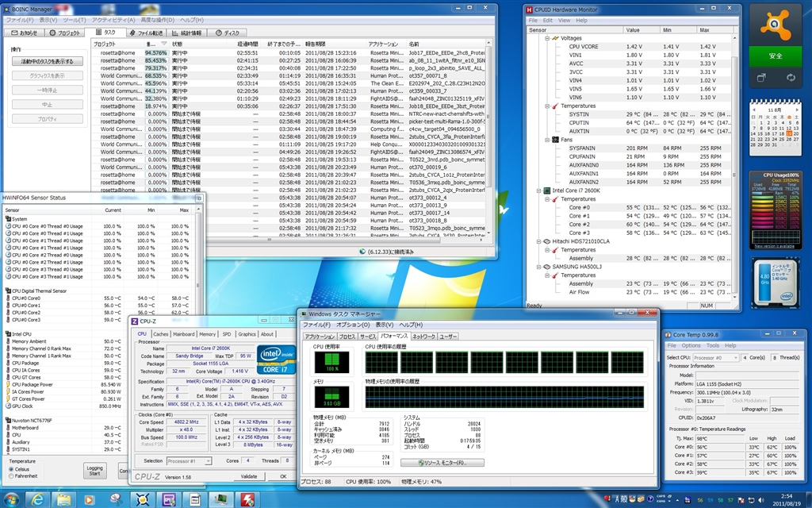Image resolution: width=812 pixels, height=508 pixels.
Task: Open the Select CPU dropdown in Core Temp
Action: [716, 357]
